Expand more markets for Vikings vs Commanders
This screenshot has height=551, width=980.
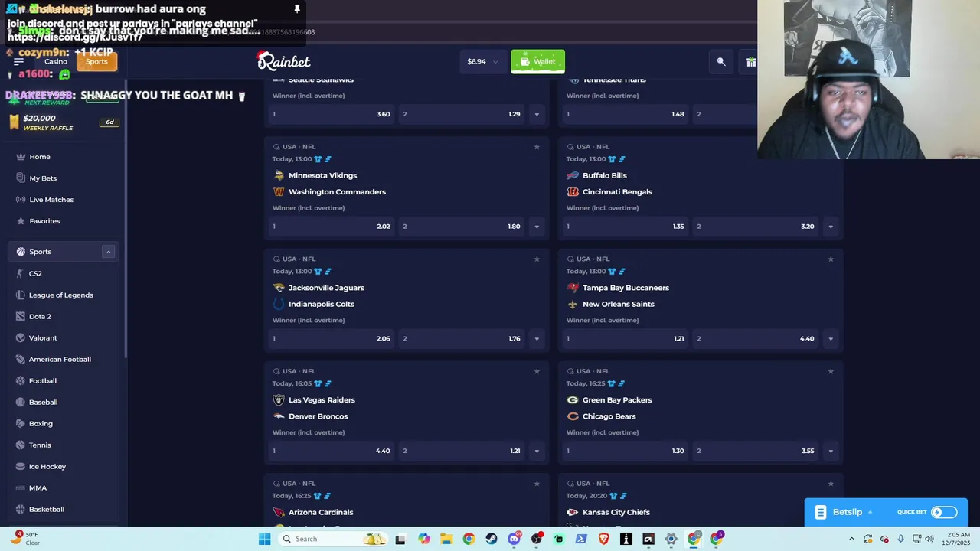click(x=537, y=227)
